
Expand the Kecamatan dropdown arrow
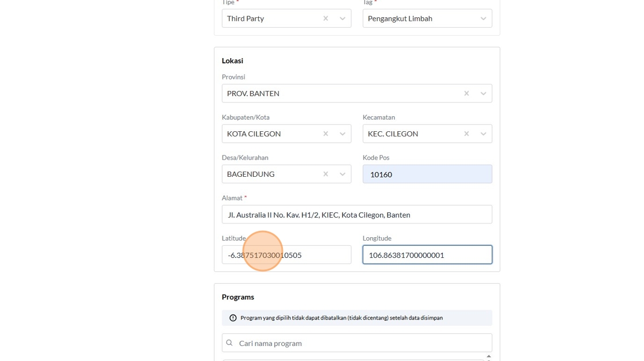click(484, 134)
